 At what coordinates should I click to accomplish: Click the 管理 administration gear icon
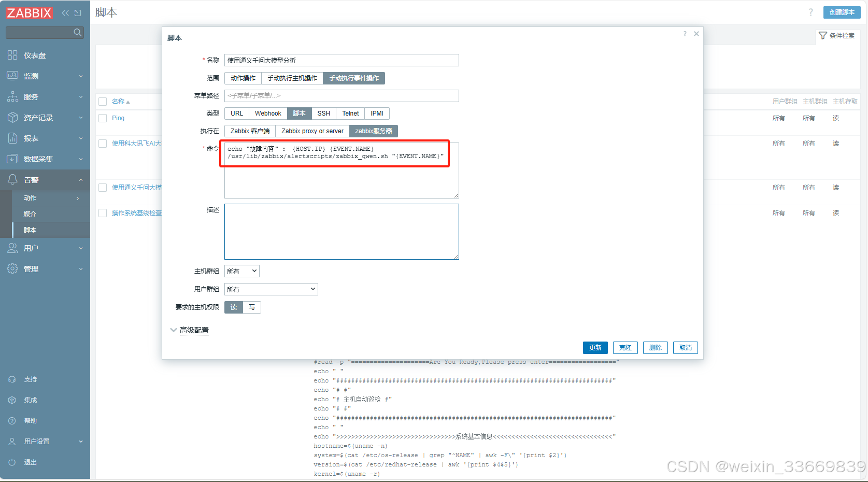(12, 268)
